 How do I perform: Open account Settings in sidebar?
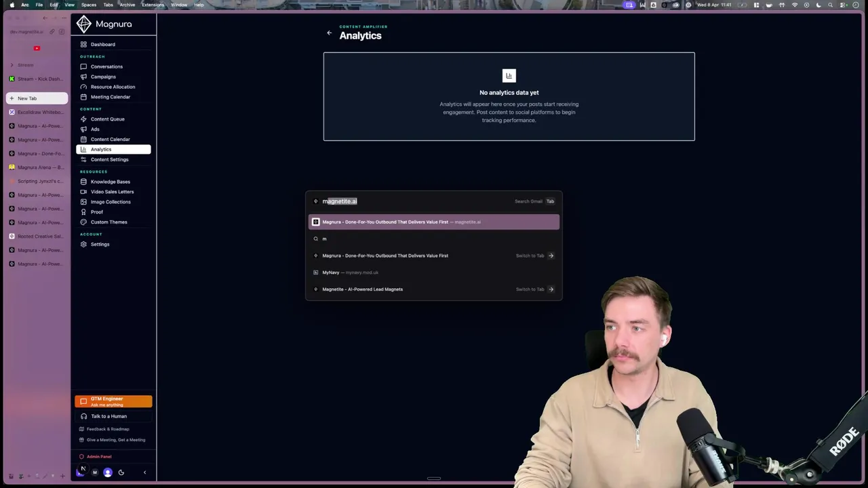[x=113, y=244]
